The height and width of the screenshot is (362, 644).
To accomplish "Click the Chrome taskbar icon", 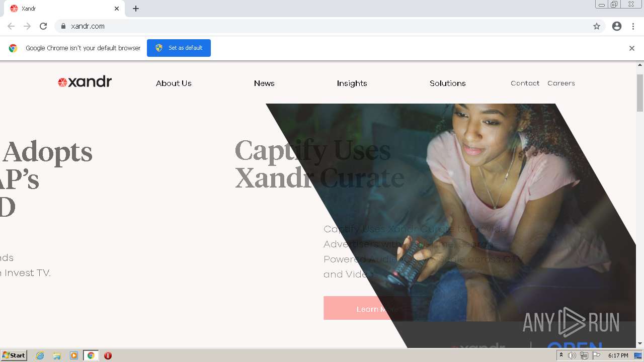I will [91, 355].
